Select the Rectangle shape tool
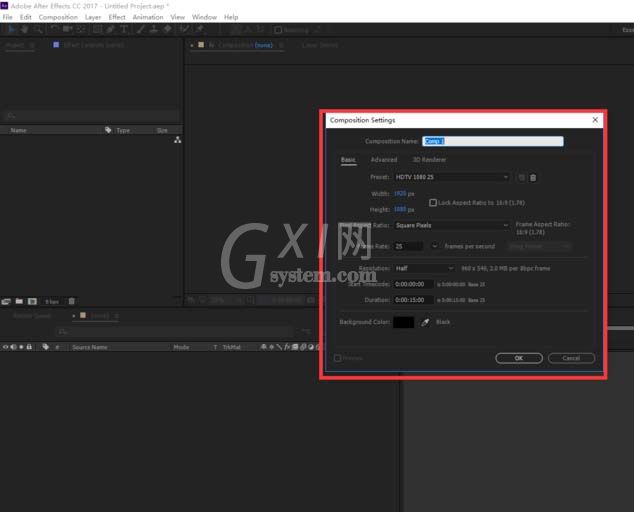 pos(97,29)
